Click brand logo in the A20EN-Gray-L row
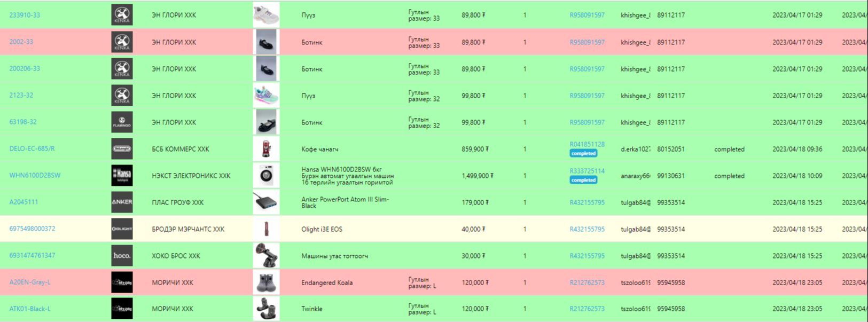Image resolution: width=868 pixels, height=322 pixels. 122,282
